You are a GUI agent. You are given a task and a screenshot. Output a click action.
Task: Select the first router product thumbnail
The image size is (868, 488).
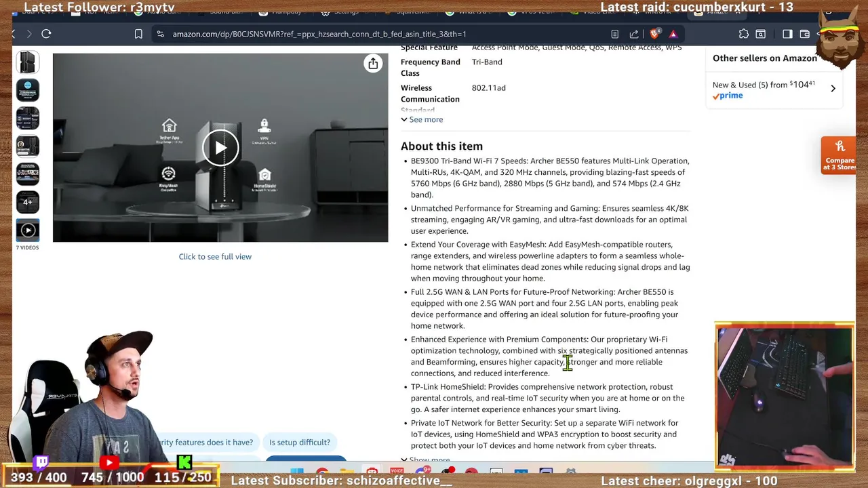coord(28,62)
